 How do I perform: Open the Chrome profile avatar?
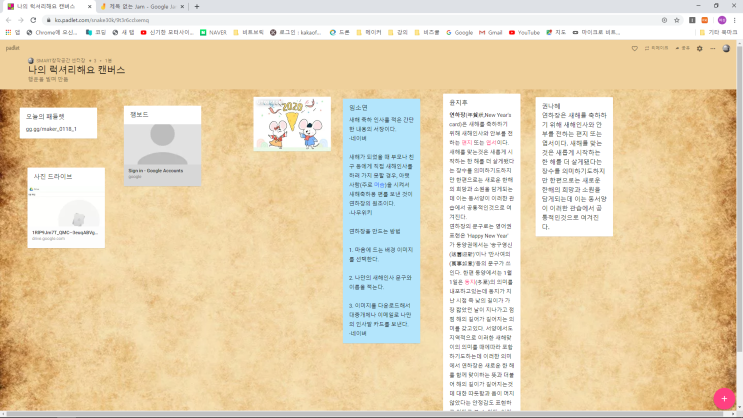[722, 20]
